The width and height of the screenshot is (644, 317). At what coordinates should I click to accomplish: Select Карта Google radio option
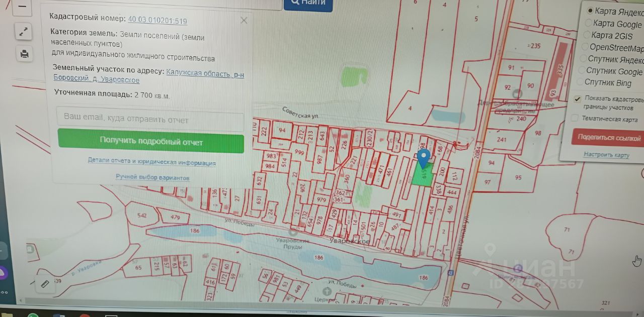tap(614, 24)
